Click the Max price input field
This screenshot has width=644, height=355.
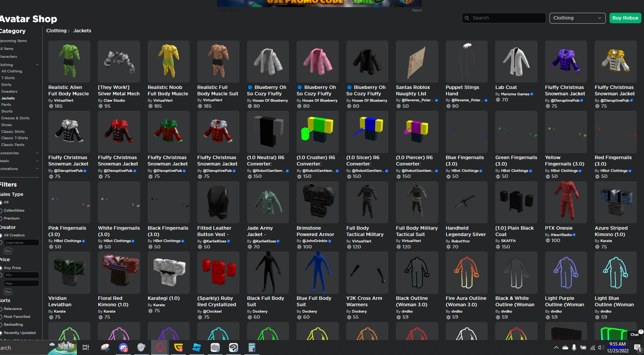(x=21, y=284)
